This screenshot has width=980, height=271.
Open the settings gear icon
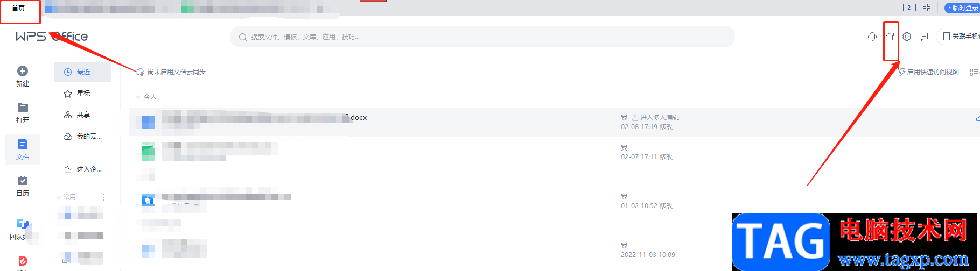(x=907, y=37)
